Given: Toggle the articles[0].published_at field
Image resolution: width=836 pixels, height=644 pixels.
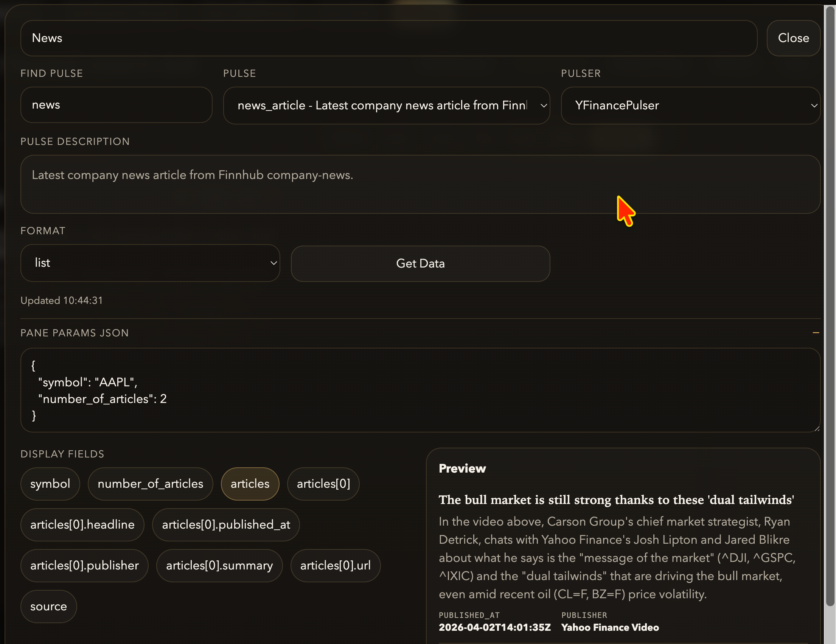Looking at the screenshot, I should click(226, 524).
